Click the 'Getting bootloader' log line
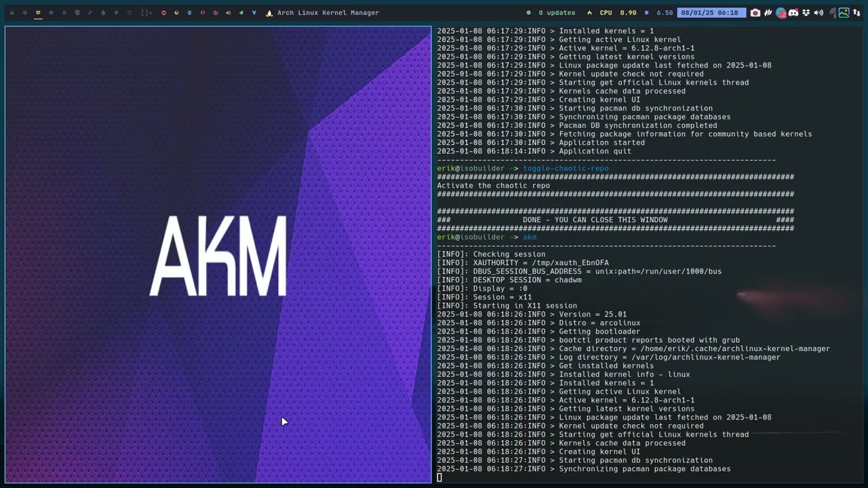This screenshot has width=868, height=488. point(538,331)
